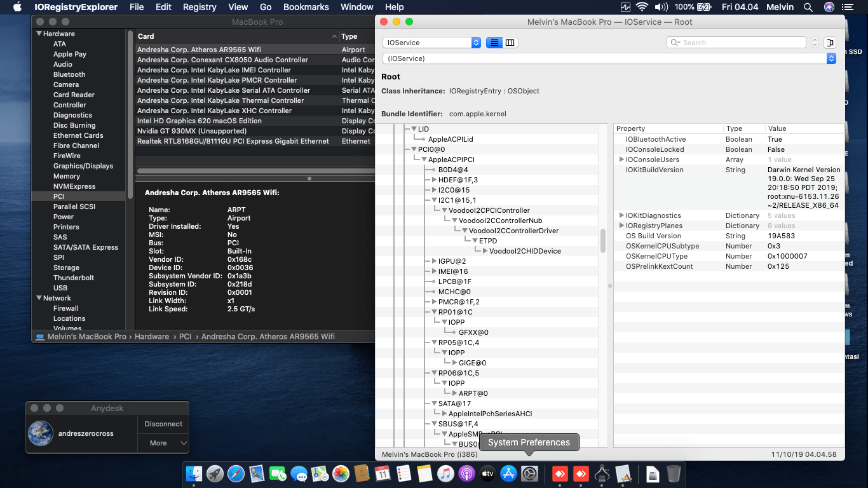
Task: Open the IOService plane dropdown
Action: point(431,43)
